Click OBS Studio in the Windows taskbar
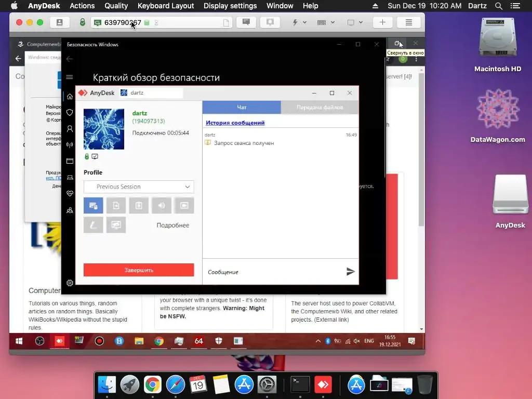Screen dimensions: 532x399 [39, 341]
